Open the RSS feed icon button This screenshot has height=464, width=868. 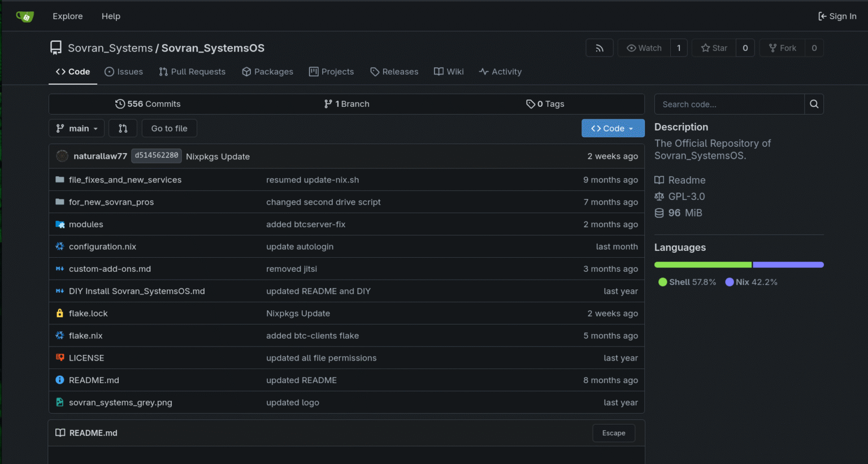[600, 48]
